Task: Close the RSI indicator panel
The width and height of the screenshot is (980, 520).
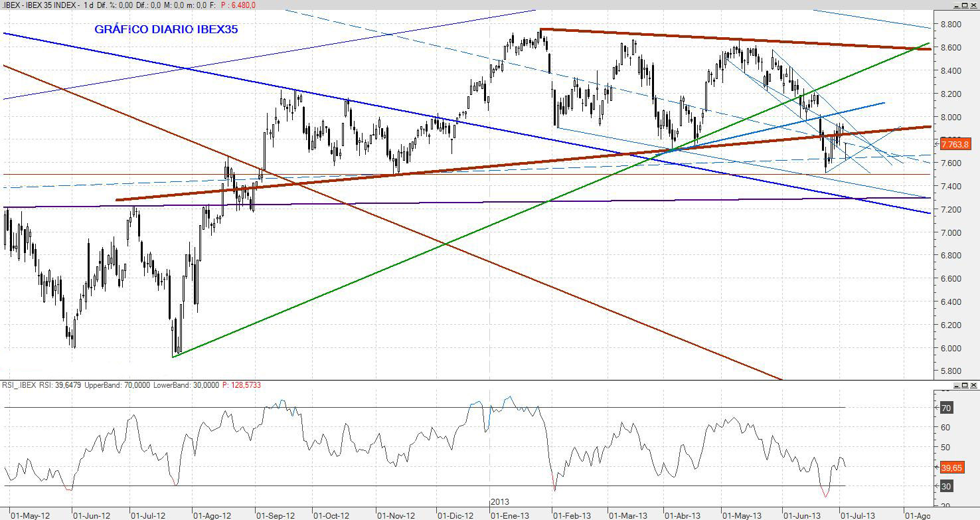Action: [x=974, y=385]
